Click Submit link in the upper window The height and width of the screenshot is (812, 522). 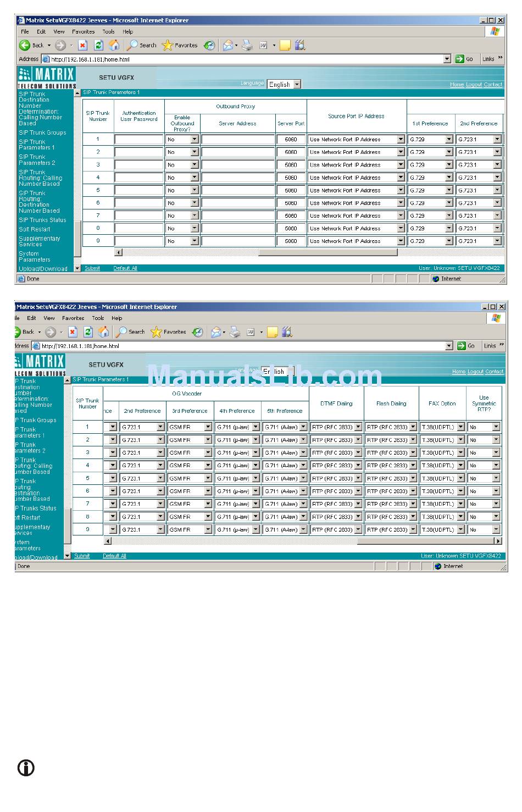[92, 268]
